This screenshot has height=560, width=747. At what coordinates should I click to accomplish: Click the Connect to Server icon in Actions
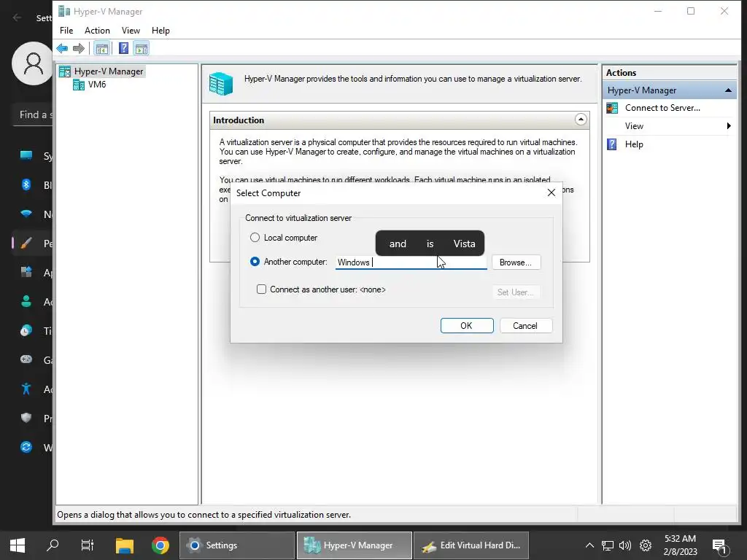612,108
